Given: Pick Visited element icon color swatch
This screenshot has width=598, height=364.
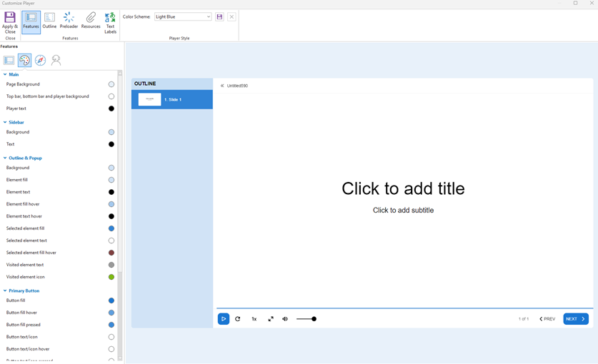Looking at the screenshot, I should pos(111,277).
